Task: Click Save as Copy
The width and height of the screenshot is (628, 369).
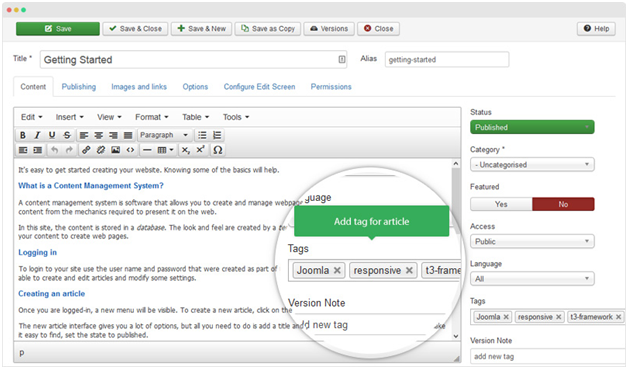Action: 268,28
